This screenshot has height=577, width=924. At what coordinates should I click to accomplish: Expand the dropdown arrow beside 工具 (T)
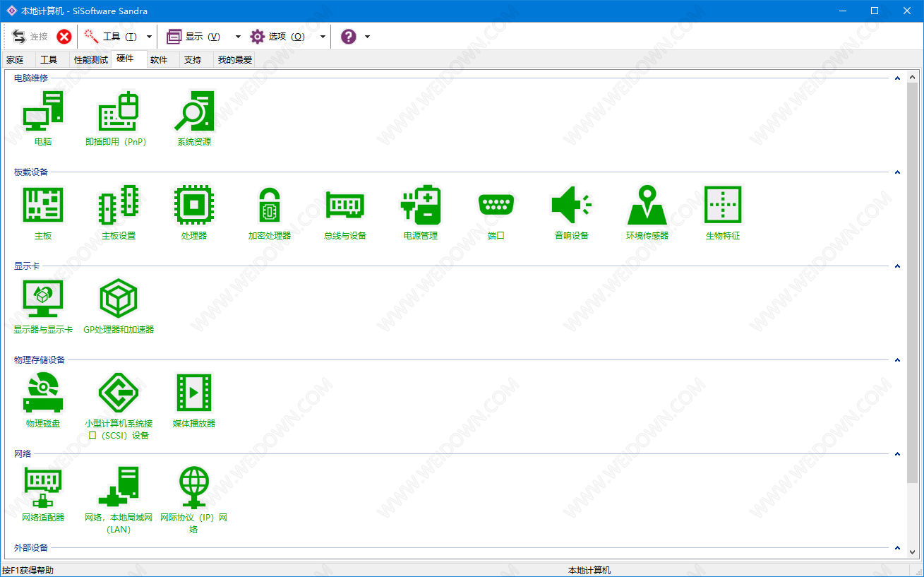click(149, 37)
